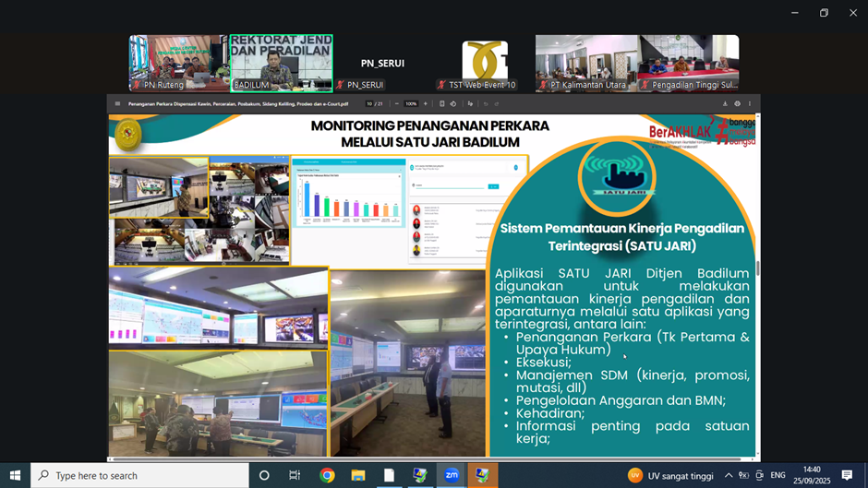Rotate the PDF page counterclockwise
Viewport: 868px width, 488px height.
[453, 103]
